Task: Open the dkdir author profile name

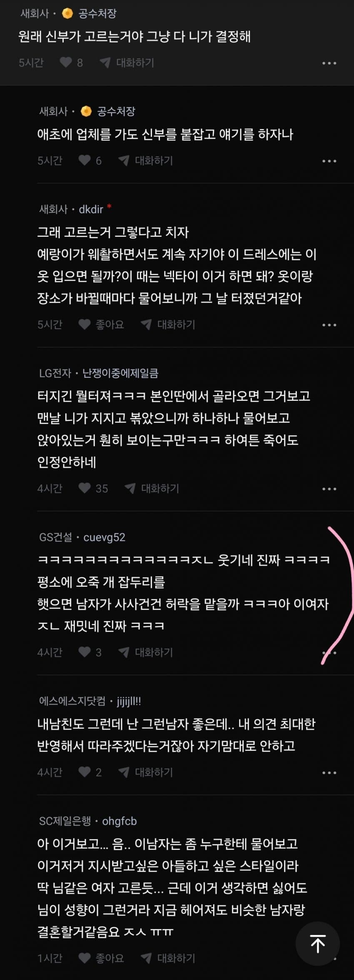Action: (x=91, y=209)
